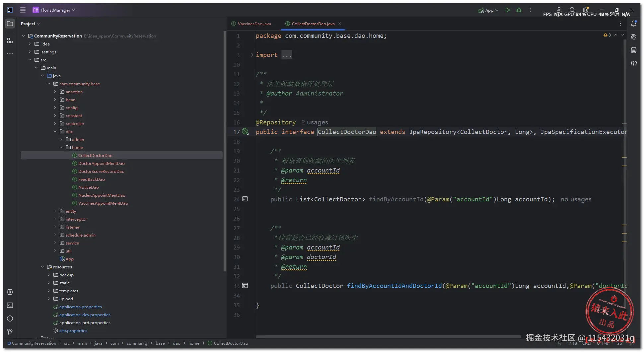Select NucleicAppointMentDao file
The height and width of the screenshot is (352, 644).
point(102,195)
